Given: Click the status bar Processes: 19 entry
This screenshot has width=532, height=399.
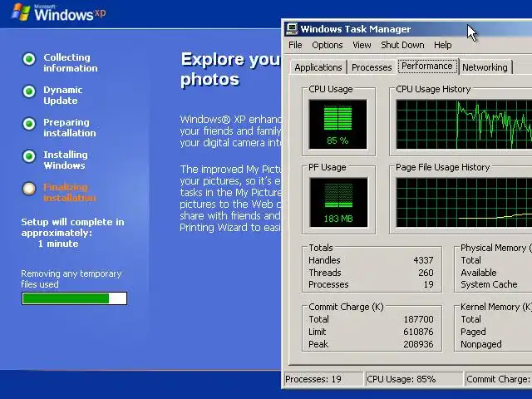Looking at the screenshot, I should (323, 379).
